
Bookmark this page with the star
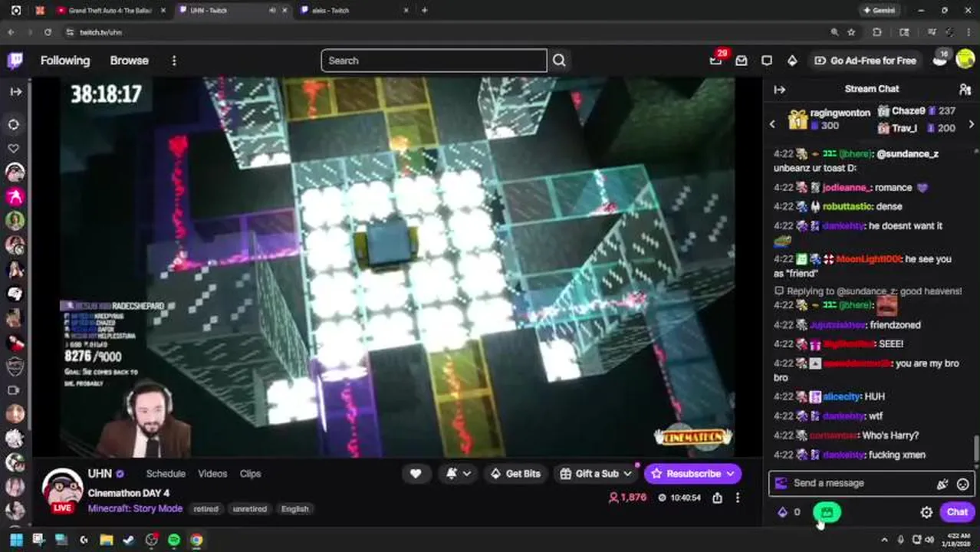coord(851,32)
